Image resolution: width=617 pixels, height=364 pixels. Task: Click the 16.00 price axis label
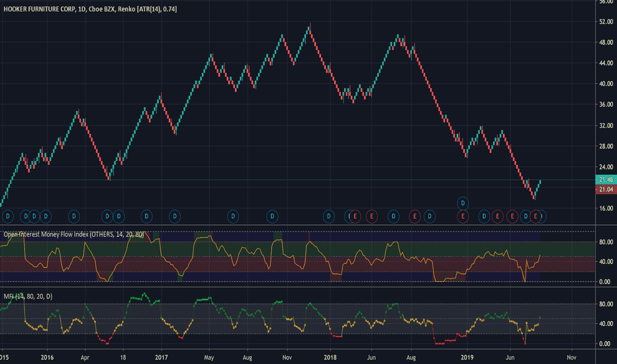coord(606,208)
